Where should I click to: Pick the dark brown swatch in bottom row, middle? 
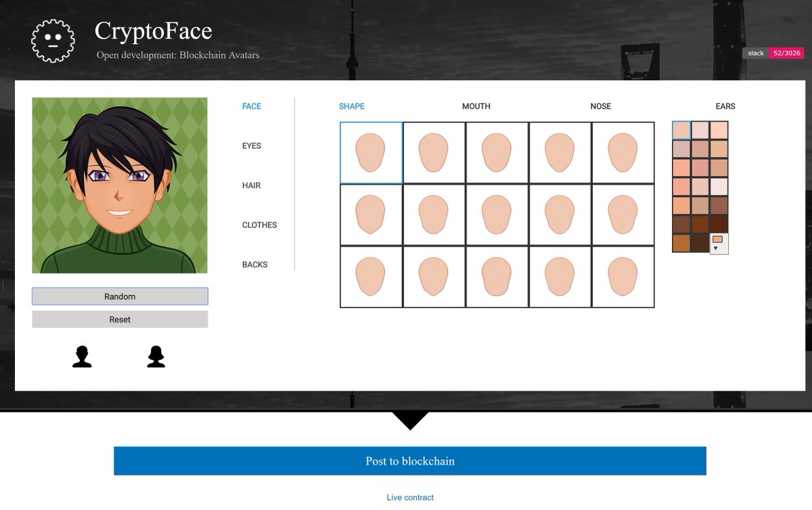pos(700,243)
